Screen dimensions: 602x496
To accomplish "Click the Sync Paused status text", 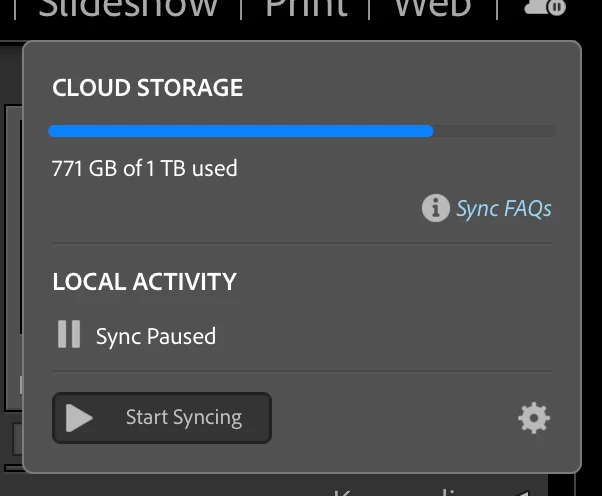I will click(155, 336).
